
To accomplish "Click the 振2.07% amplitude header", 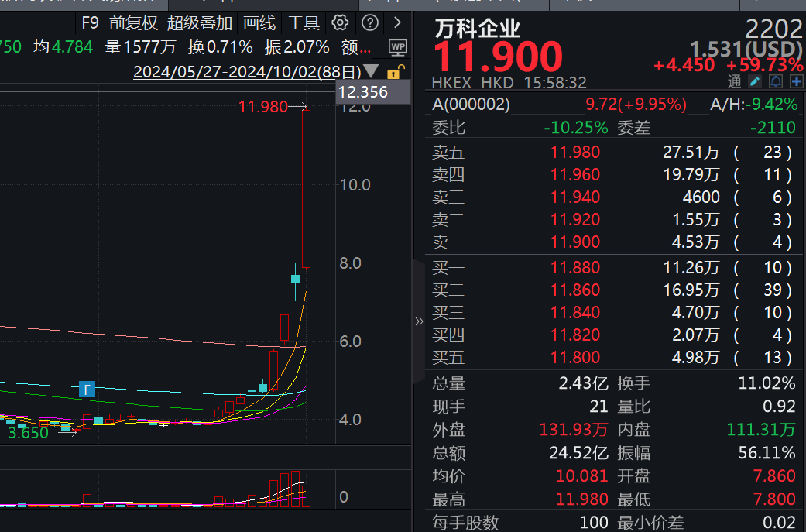I will [297, 47].
